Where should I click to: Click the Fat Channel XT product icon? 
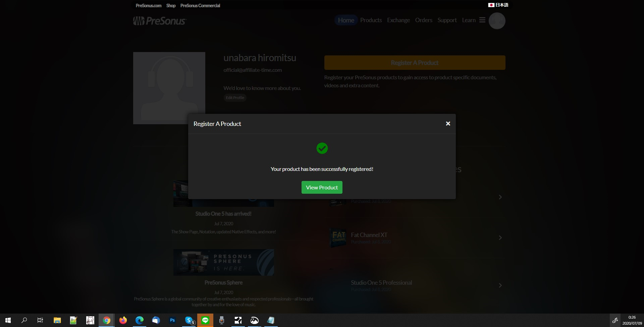pyautogui.click(x=339, y=238)
